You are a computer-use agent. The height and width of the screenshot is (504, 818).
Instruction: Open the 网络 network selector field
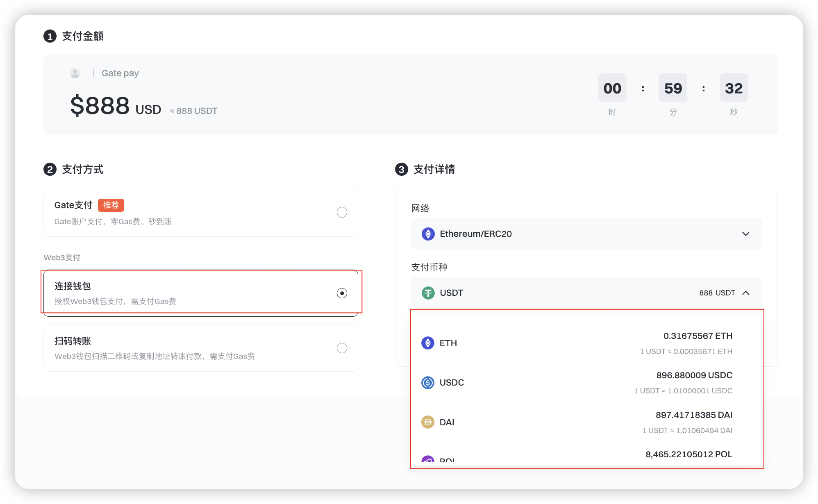coord(586,234)
